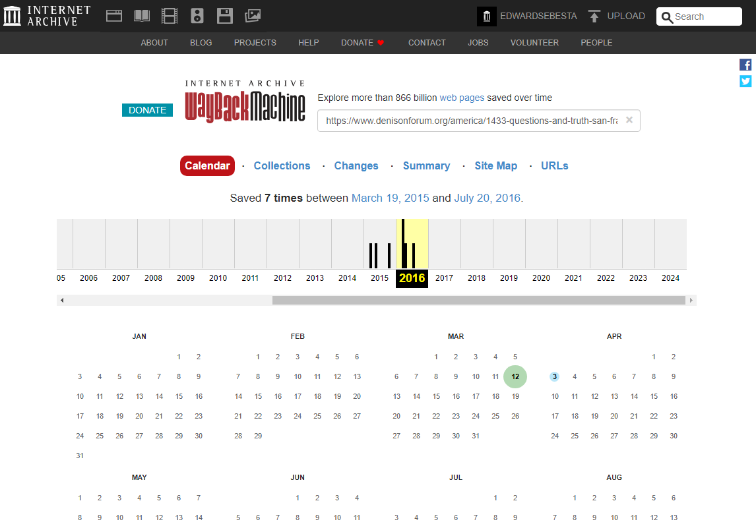756x532 pixels.
Task: Click the tallest capture bar in 2016
Action: click(x=403, y=243)
